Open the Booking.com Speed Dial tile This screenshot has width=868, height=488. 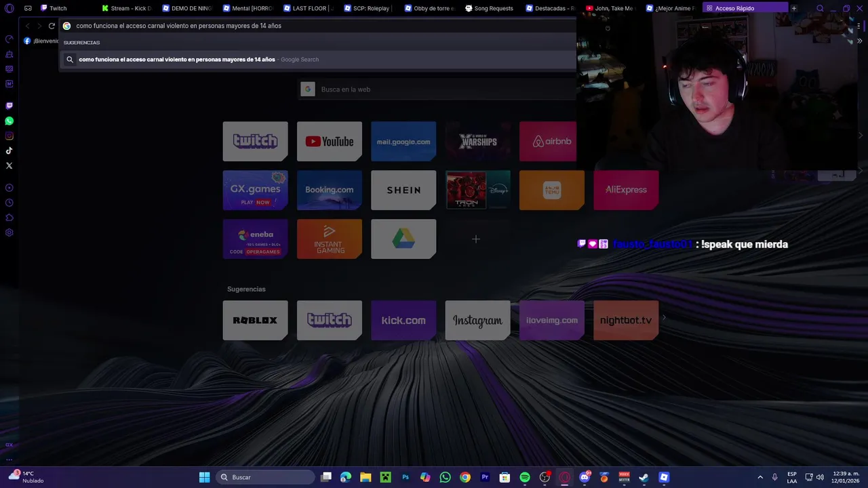point(329,190)
